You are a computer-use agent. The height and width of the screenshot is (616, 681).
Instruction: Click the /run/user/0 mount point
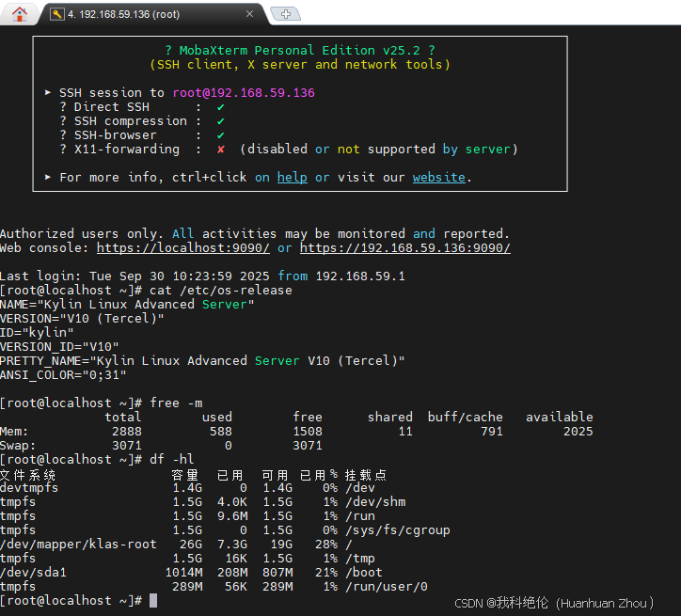pyautogui.click(x=387, y=587)
